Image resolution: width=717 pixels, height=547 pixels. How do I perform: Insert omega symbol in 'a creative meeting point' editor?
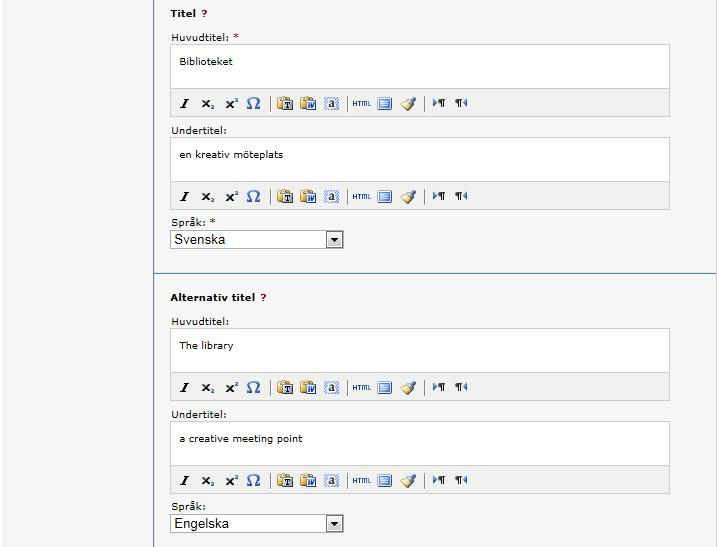pyautogui.click(x=253, y=481)
